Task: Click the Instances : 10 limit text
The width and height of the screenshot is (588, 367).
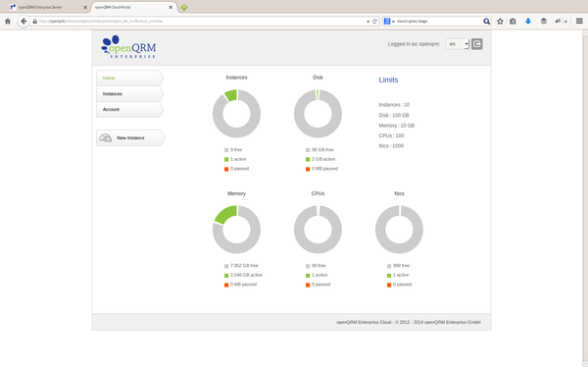Action: tap(394, 105)
